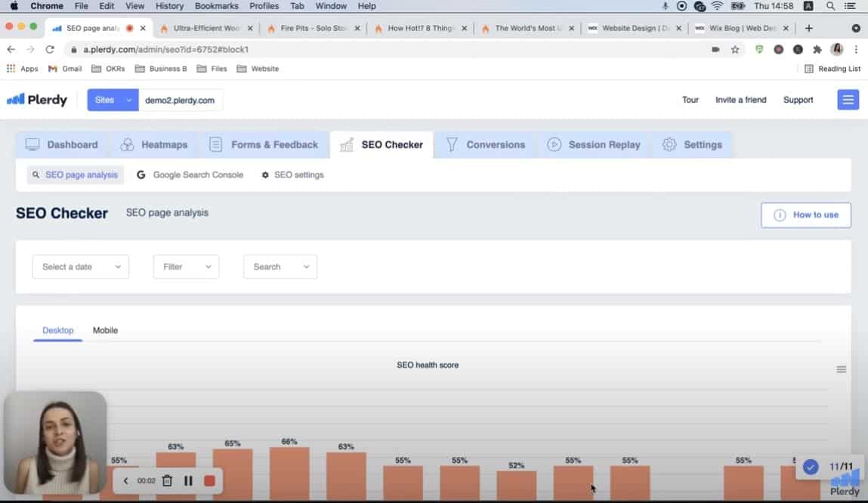Click the 66% bar in the chart
Image resolution: width=868 pixels, height=503 pixels.
click(x=289, y=474)
